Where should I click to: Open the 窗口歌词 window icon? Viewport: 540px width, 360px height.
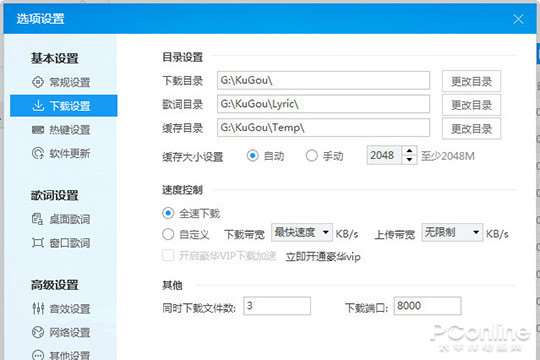pos(38,243)
